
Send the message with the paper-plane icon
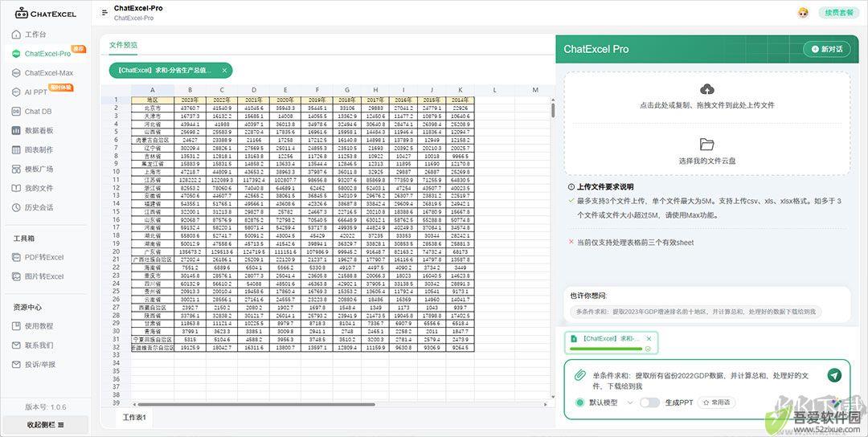click(834, 375)
